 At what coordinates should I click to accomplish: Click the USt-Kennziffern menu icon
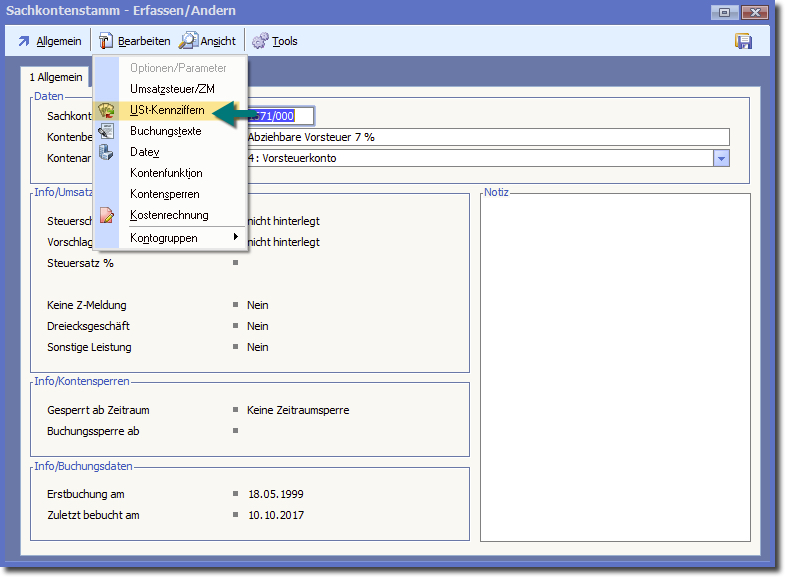(107, 110)
